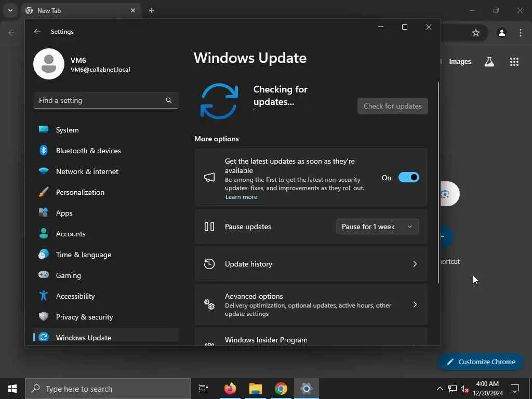Screen dimensions: 532x399
Task: Open Accessibility settings
Action: 106,296
